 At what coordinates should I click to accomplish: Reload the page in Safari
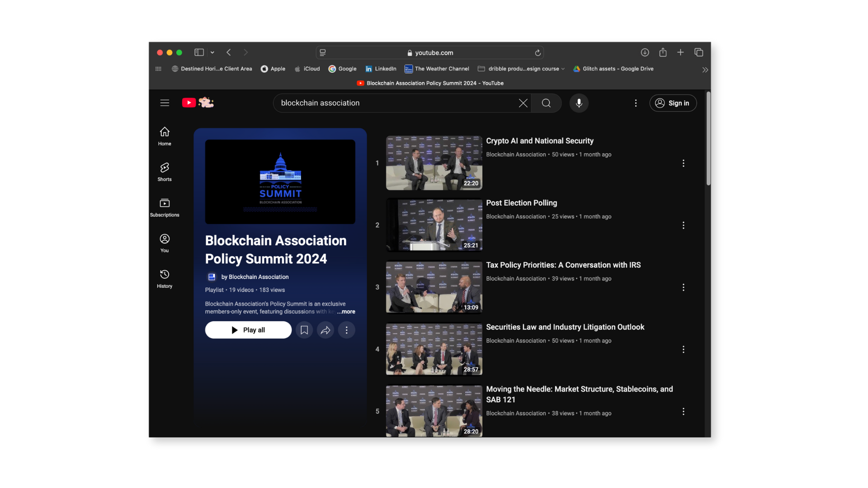[x=538, y=53]
